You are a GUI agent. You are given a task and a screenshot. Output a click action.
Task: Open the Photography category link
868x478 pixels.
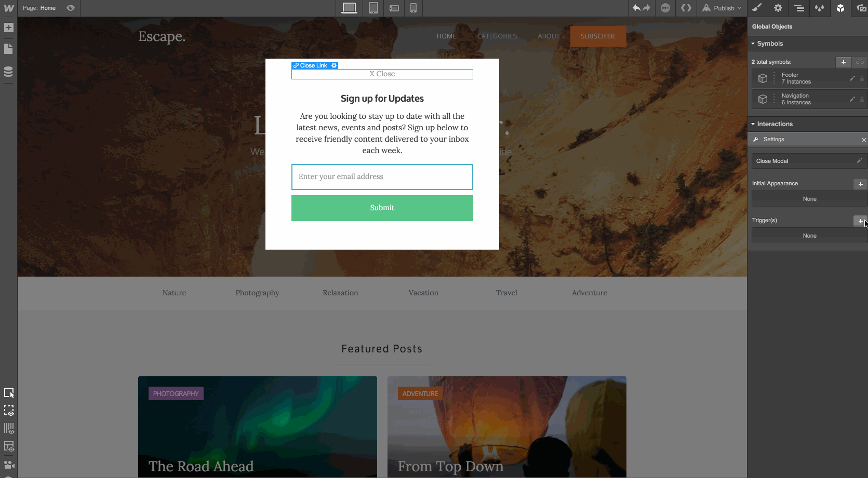(257, 293)
